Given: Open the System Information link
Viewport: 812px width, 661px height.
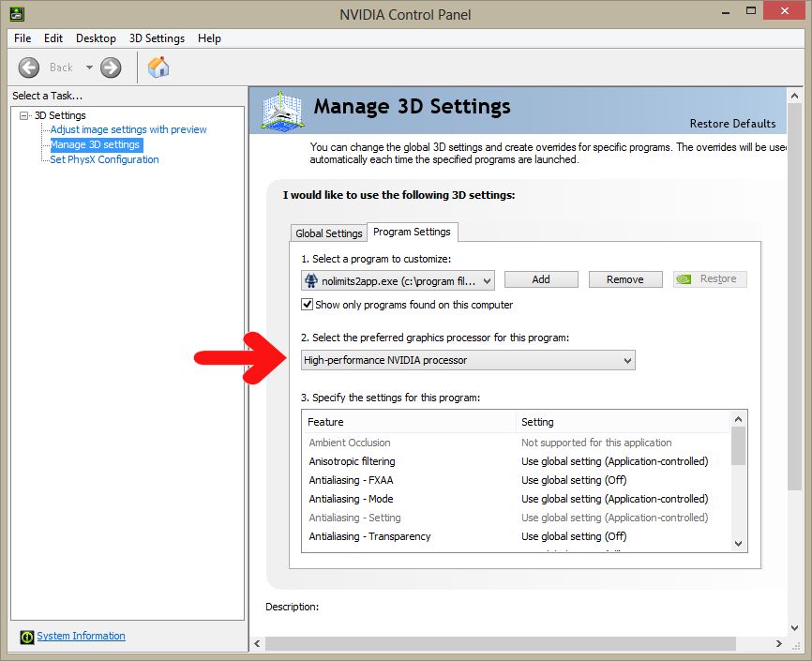Looking at the screenshot, I should coord(81,636).
